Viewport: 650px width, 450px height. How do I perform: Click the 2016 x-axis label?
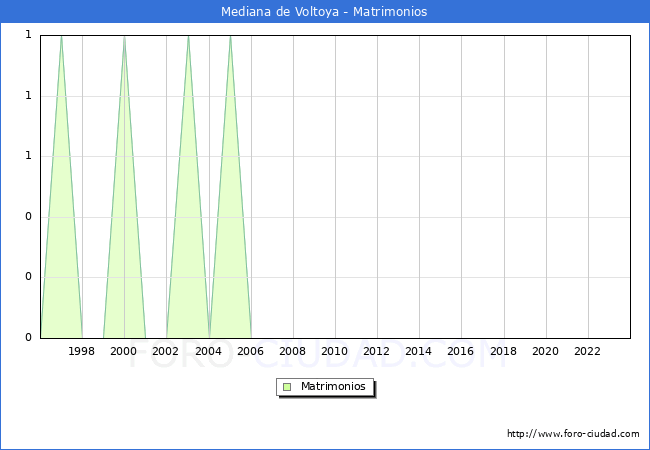[x=461, y=351]
